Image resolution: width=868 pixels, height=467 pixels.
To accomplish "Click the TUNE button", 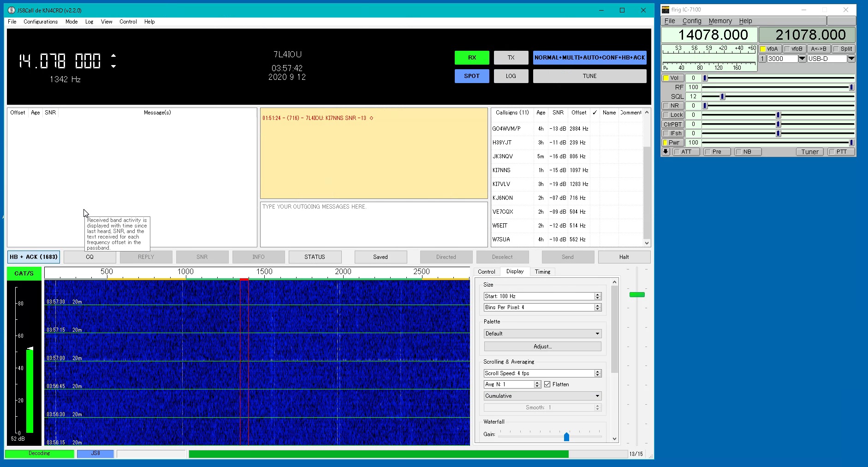I will (x=590, y=76).
